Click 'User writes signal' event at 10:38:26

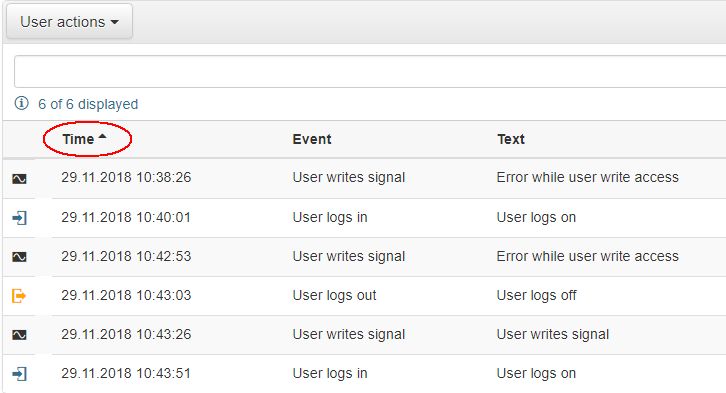tap(349, 177)
